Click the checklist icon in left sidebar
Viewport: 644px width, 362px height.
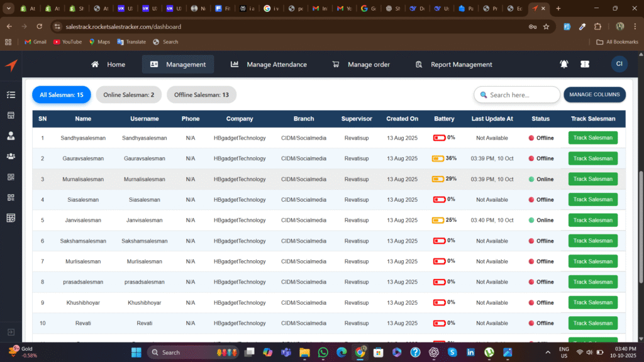coord(11,95)
